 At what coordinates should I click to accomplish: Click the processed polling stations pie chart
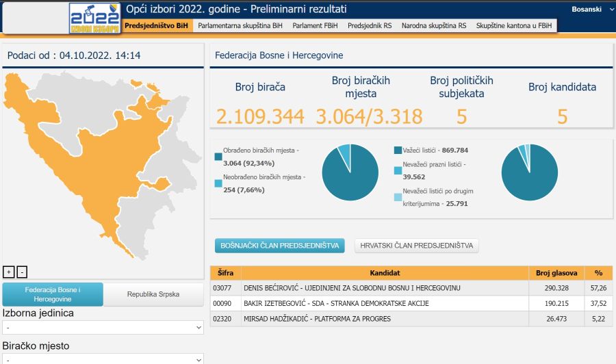click(350, 172)
